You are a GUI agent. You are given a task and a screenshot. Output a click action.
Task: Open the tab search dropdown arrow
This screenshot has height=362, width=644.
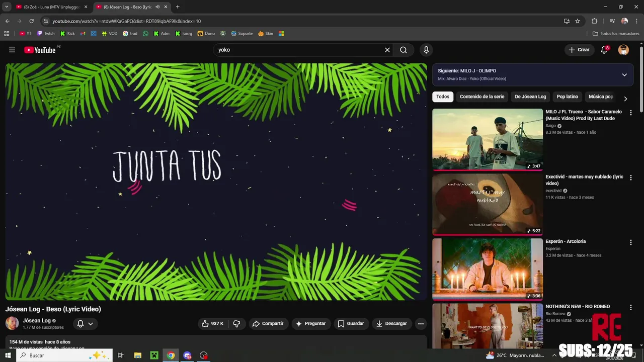[6, 7]
